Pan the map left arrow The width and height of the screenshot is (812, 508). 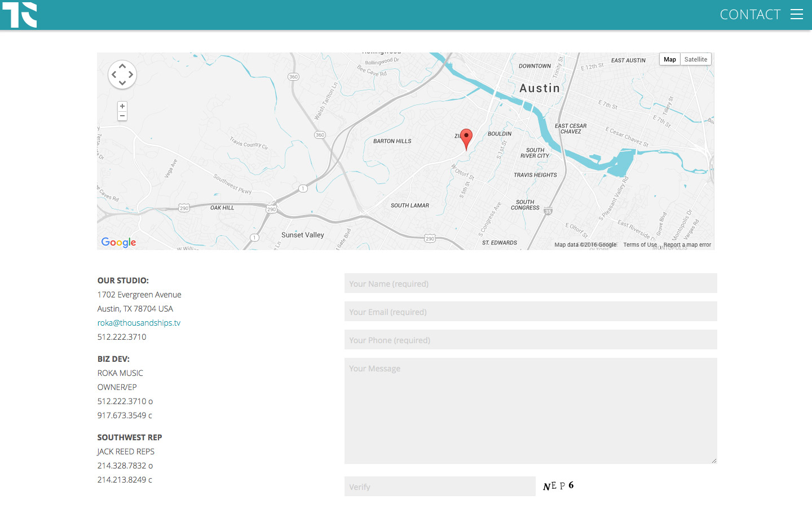[x=114, y=75]
